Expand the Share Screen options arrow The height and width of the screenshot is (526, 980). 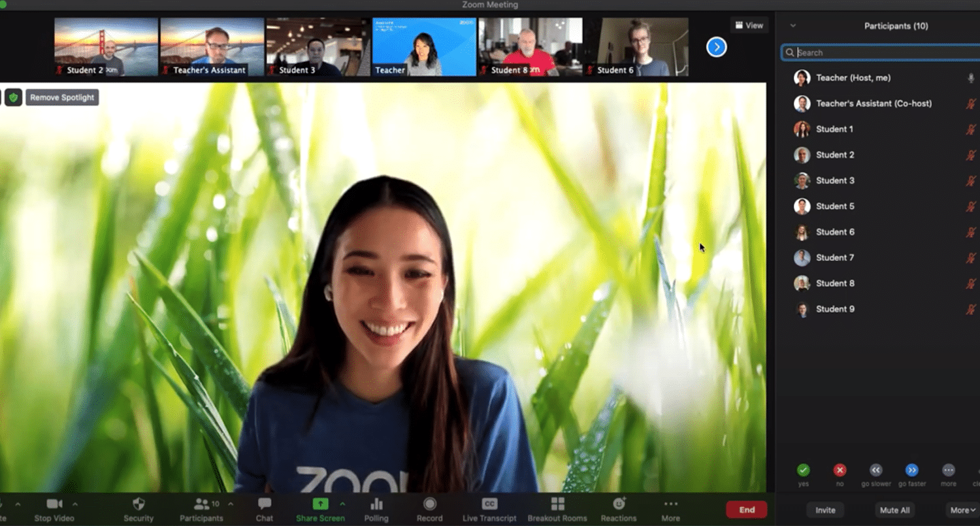[x=343, y=504]
